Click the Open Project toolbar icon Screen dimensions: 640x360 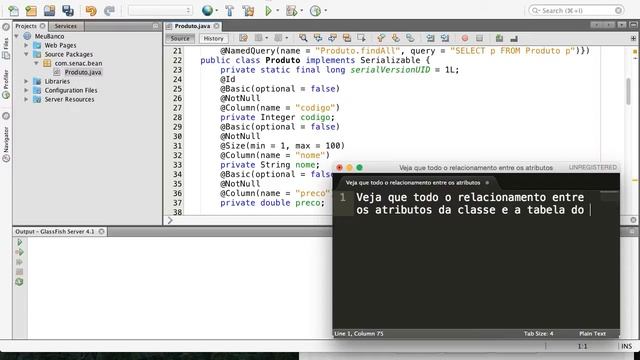tap(49, 11)
